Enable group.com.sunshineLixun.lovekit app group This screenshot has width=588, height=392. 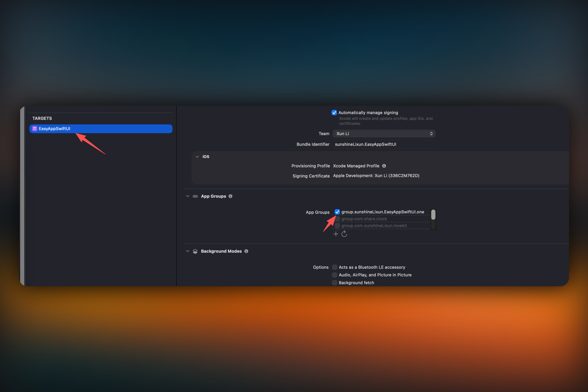pyautogui.click(x=337, y=226)
